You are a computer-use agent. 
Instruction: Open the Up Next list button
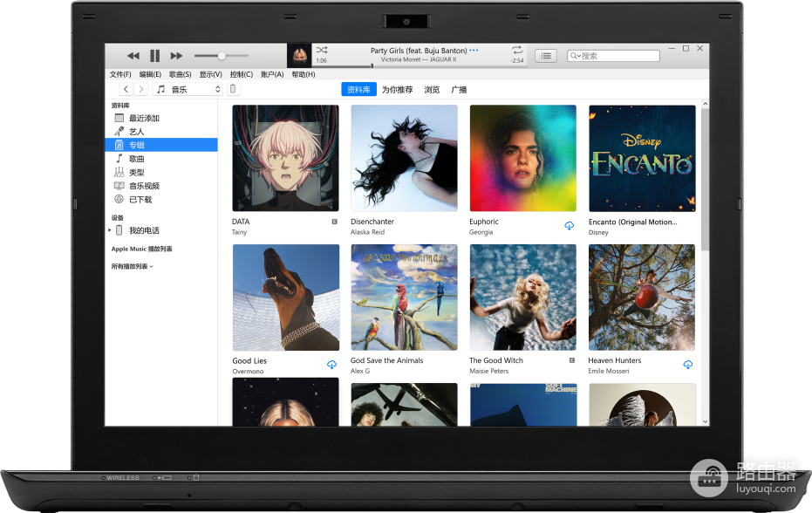pos(546,56)
